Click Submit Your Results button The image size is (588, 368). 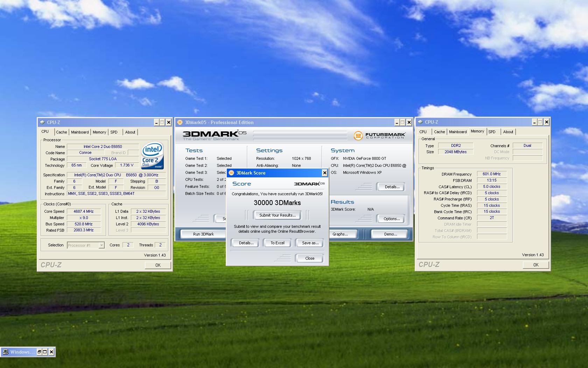[x=277, y=215]
